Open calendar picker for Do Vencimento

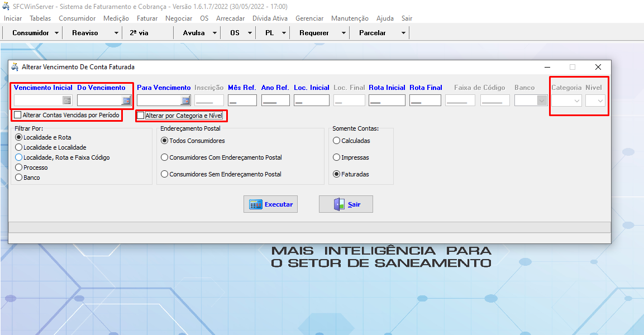[126, 100]
